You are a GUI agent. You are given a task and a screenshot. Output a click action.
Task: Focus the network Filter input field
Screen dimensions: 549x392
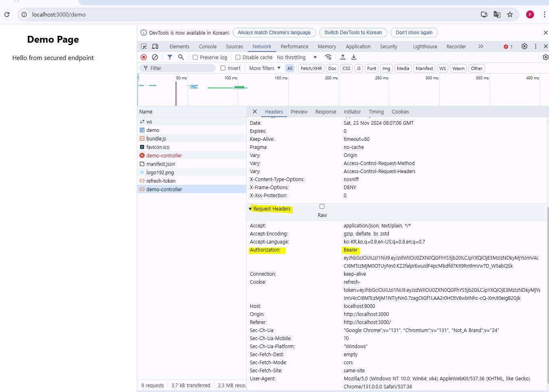click(177, 68)
